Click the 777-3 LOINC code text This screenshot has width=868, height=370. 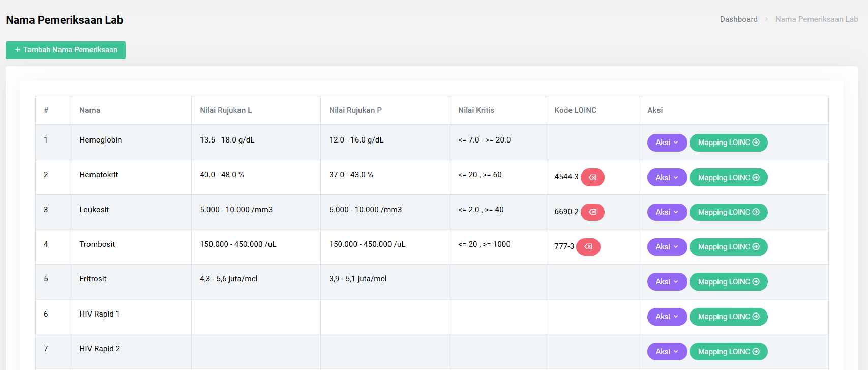pyautogui.click(x=564, y=246)
